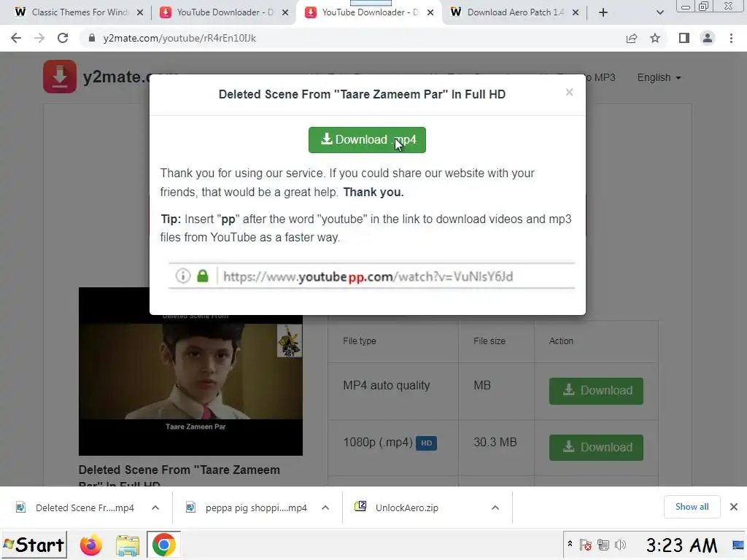Click the 30.3 MB file size cell
The image size is (747, 560).
[x=495, y=443]
